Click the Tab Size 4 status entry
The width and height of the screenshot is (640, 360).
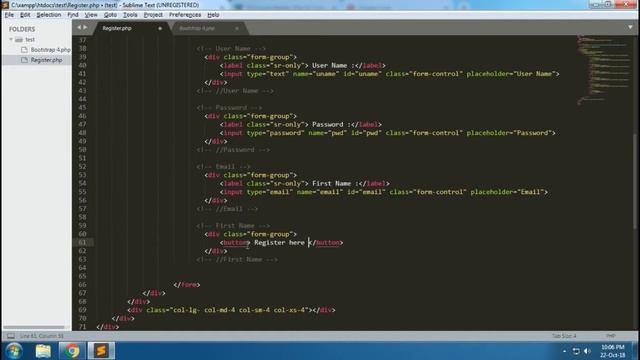(x=564, y=336)
